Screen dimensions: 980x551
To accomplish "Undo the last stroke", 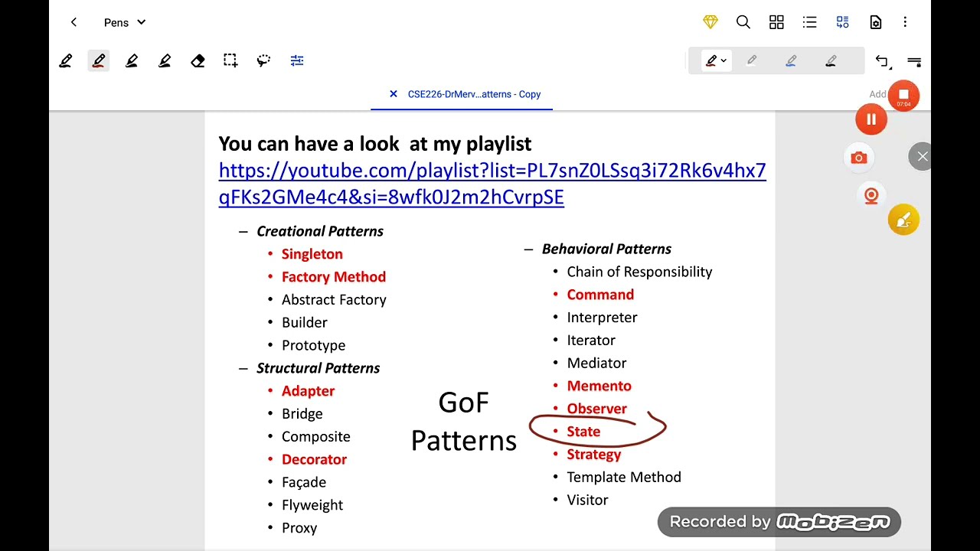I will tap(882, 61).
